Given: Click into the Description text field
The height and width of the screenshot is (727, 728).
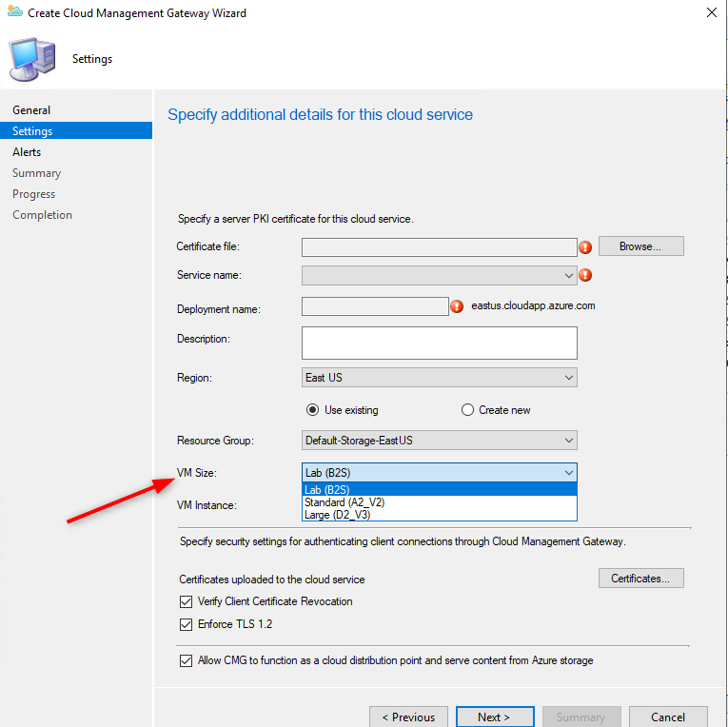Looking at the screenshot, I should click(x=439, y=343).
